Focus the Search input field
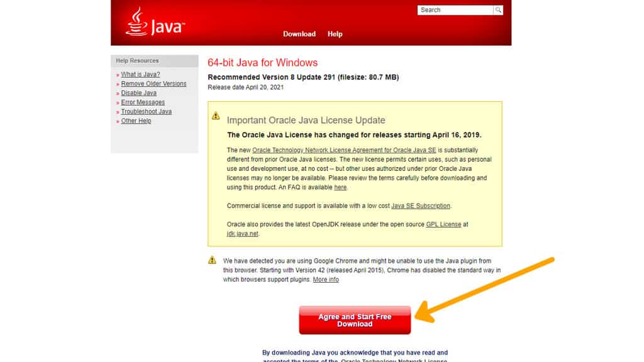 [x=455, y=10]
